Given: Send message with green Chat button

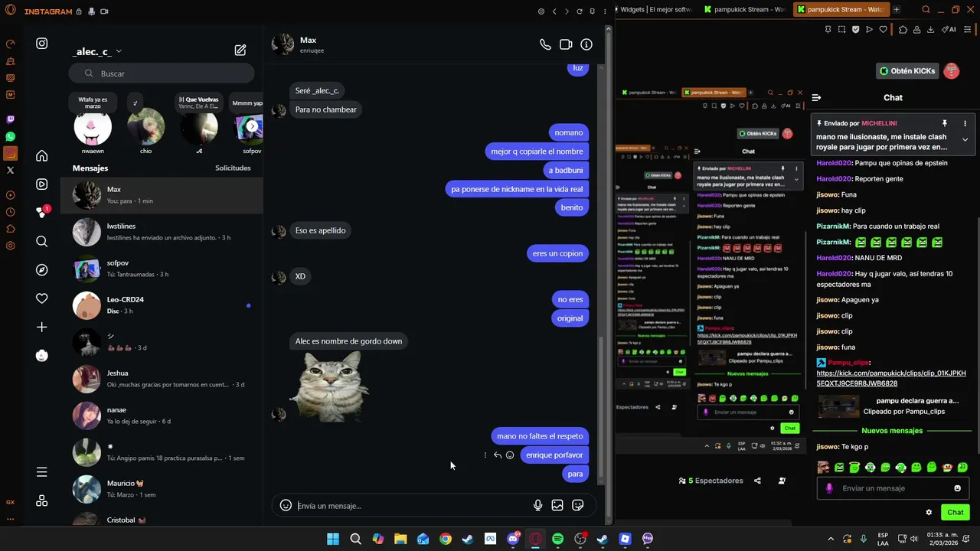Looking at the screenshot, I should [955, 512].
